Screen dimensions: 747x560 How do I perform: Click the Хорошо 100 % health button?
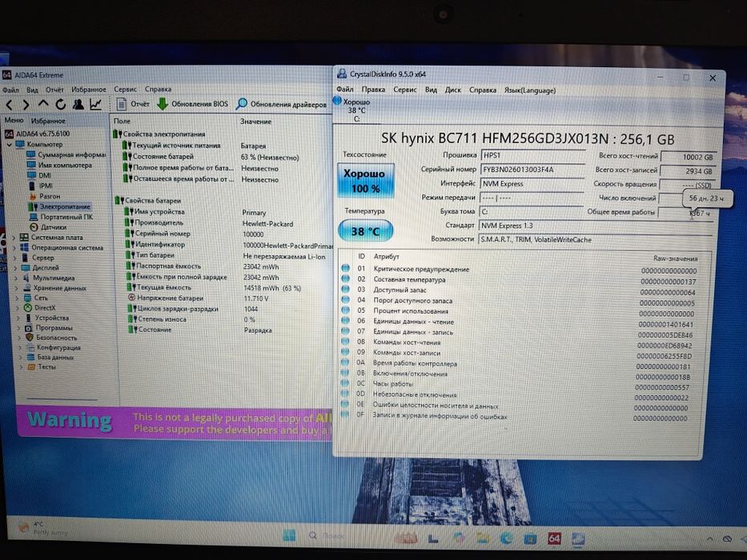365,181
